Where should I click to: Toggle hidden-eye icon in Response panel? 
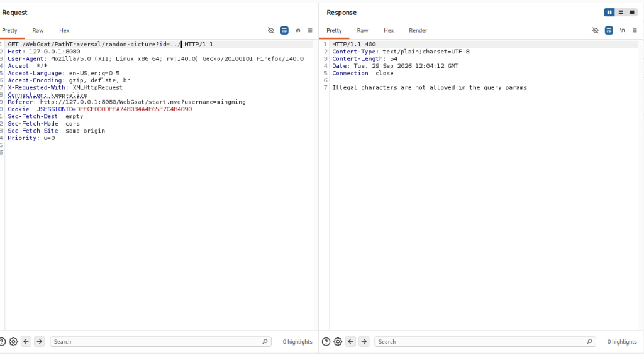pyautogui.click(x=595, y=30)
